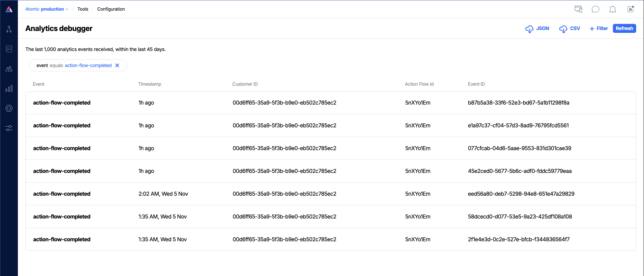
Task: View analytics via the bar chart sidebar icon
Action: click(x=9, y=88)
